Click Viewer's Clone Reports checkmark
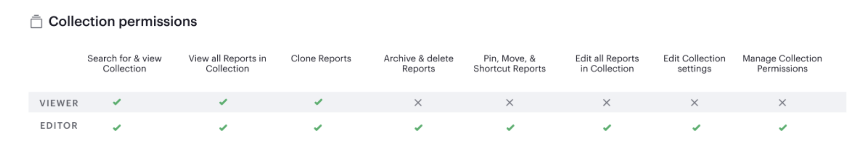 pyautogui.click(x=318, y=102)
